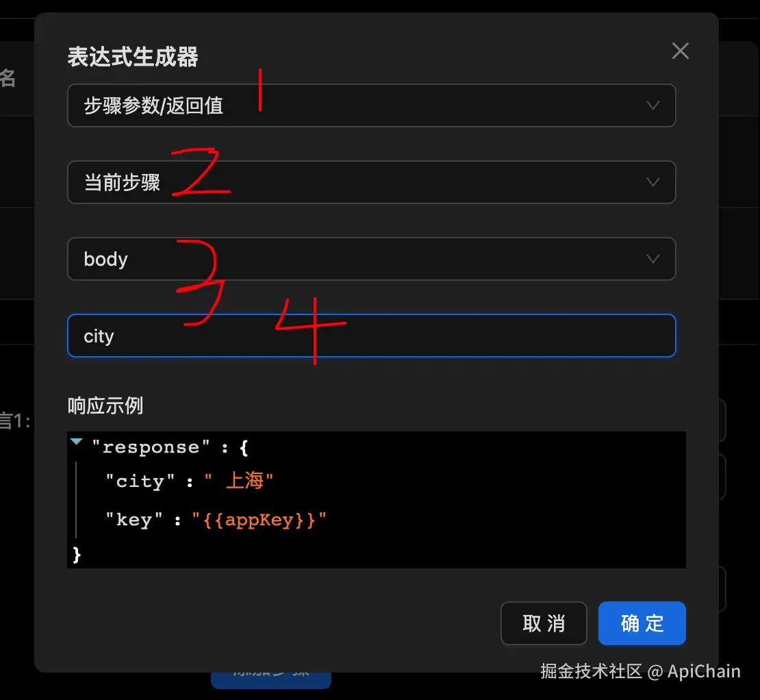The height and width of the screenshot is (700, 760).
Task: Click the 响应示例 section label
Action: [105, 405]
